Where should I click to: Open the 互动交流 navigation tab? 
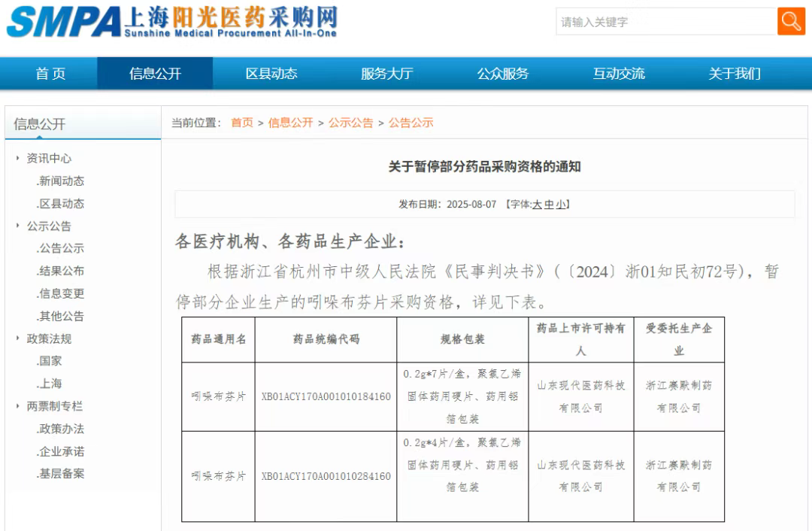click(619, 74)
